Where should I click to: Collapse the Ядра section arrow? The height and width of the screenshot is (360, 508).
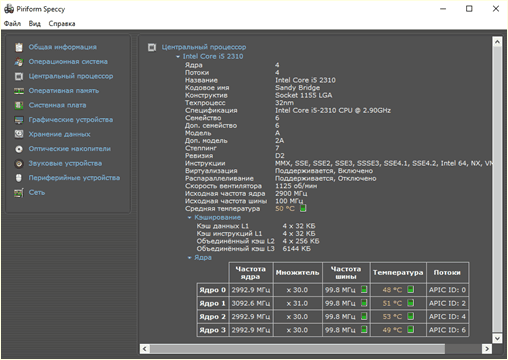[189, 258]
